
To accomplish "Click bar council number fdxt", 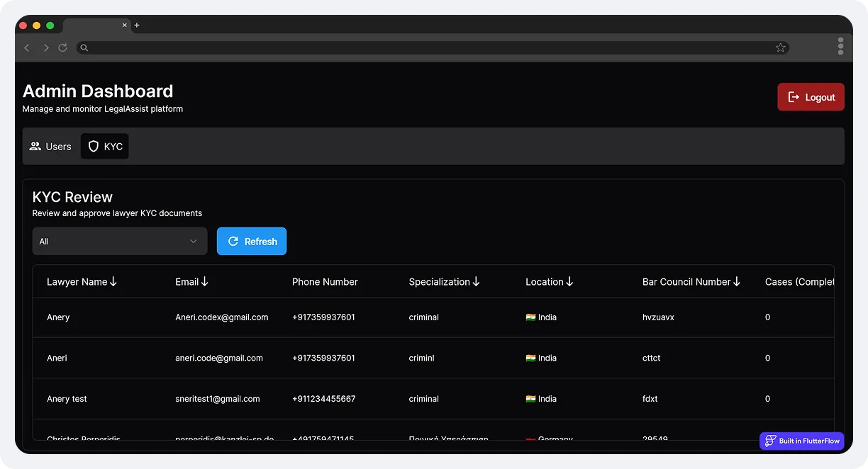I will coord(650,399).
